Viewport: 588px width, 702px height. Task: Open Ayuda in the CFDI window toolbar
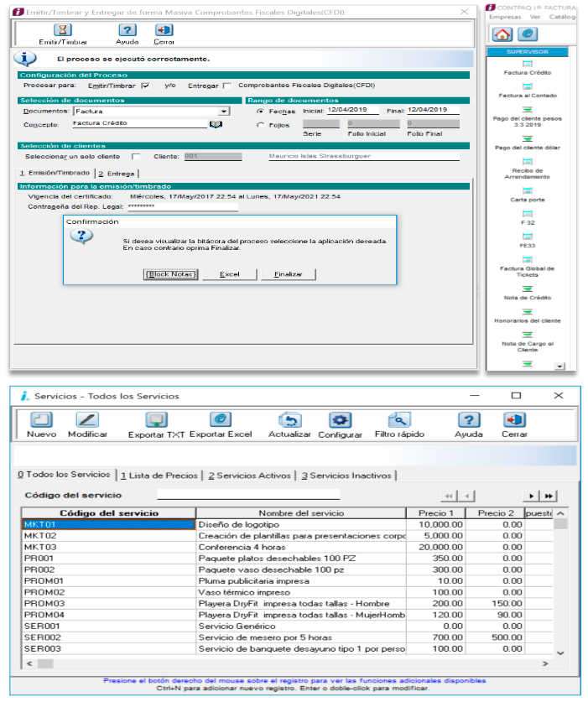[x=127, y=29]
